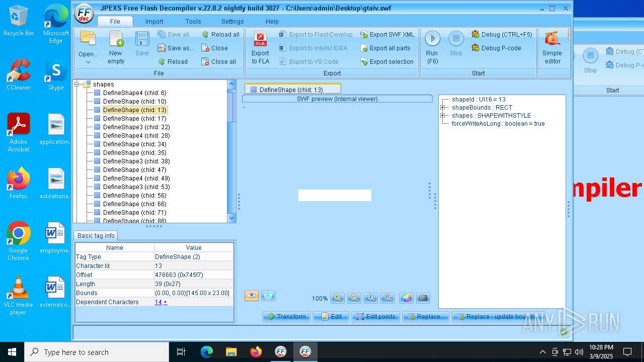The width and height of the screenshot is (644, 362).
Task: Open the Tools ribbon tab
Action: tap(193, 21)
